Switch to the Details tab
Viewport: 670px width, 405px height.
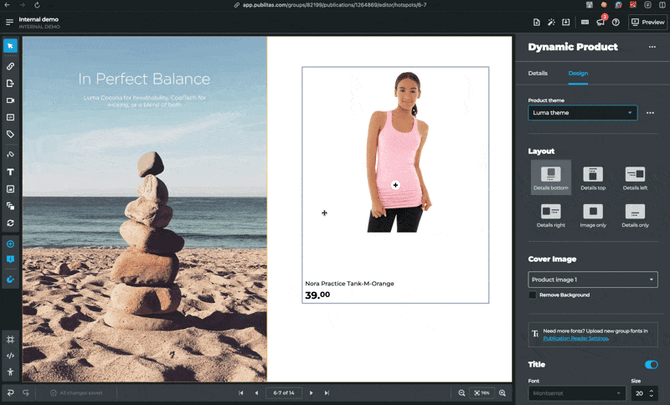[x=537, y=73]
